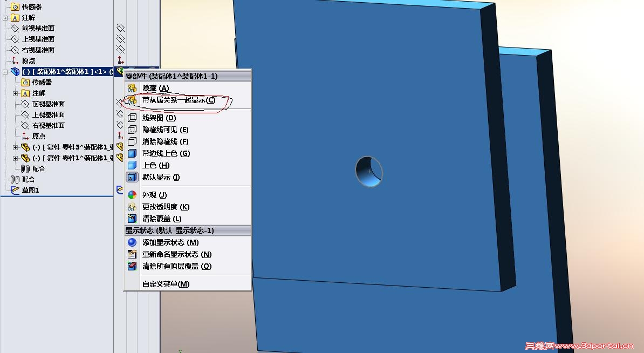This screenshot has height=353, width=644.
Task: Toggle display-pane visibility for top 右视基准面
Action: (x=120, y=49)
